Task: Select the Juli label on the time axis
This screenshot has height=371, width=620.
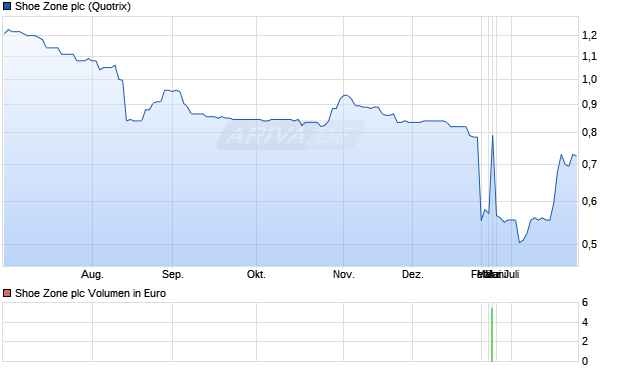Action: click(x=512, y=274)
